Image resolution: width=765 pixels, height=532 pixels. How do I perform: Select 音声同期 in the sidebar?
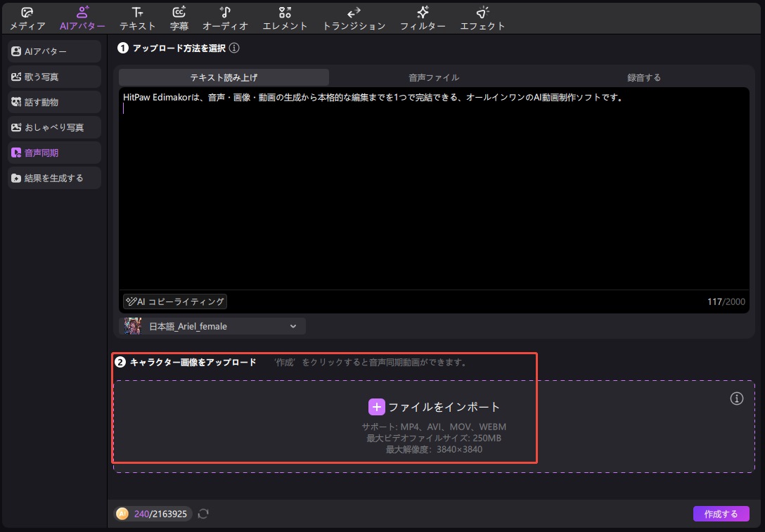point(54,153)
